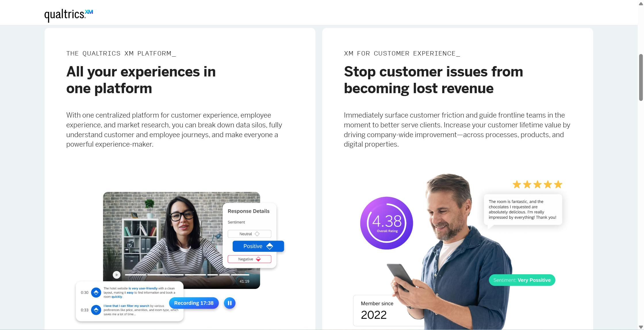
Task: Click the first gold rating star
Action: coord(517,185)
